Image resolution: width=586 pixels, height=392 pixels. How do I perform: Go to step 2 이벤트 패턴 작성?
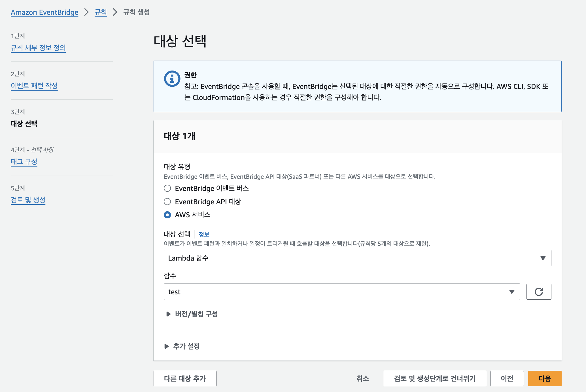click(x=34, y=86)
